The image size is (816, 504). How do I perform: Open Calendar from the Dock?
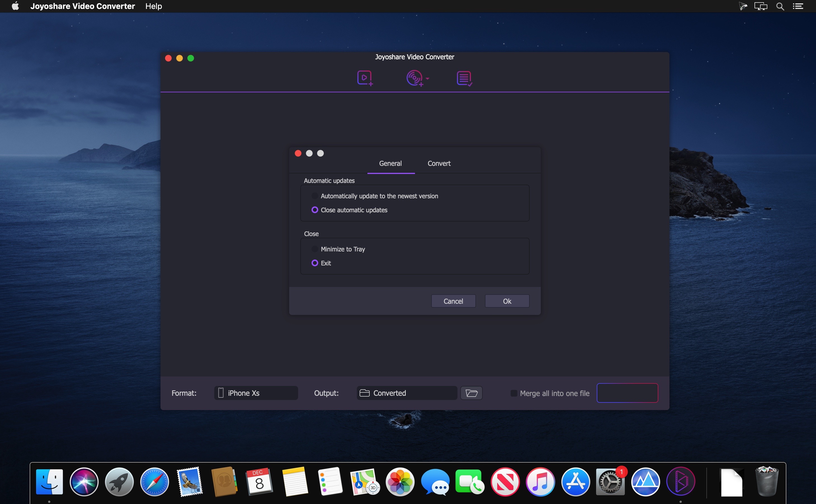(x=260, y=482)
